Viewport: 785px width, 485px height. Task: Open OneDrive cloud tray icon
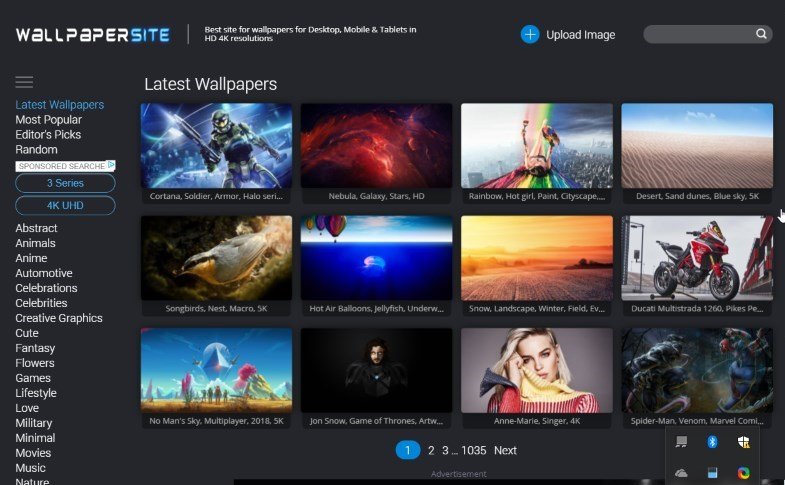[681, 472]
